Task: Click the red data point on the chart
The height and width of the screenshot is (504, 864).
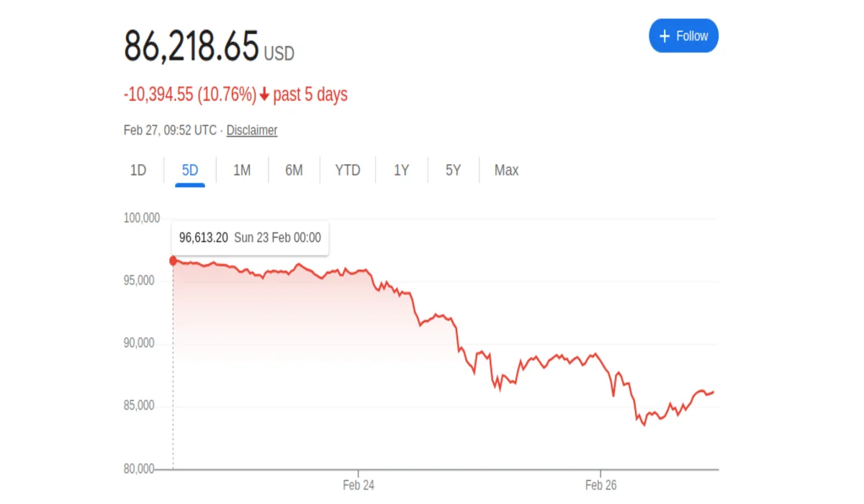Action: pyautogui.click(x=173, y=261)
